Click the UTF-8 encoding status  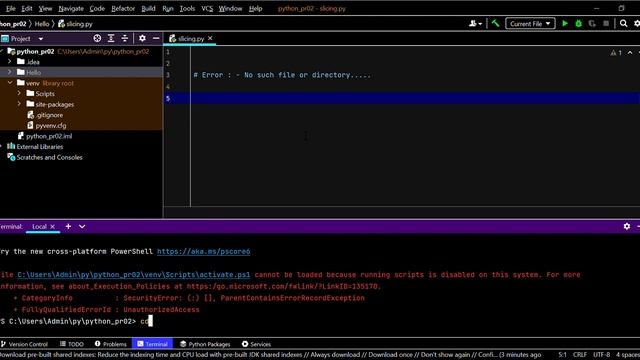click(x=602, y=355)
